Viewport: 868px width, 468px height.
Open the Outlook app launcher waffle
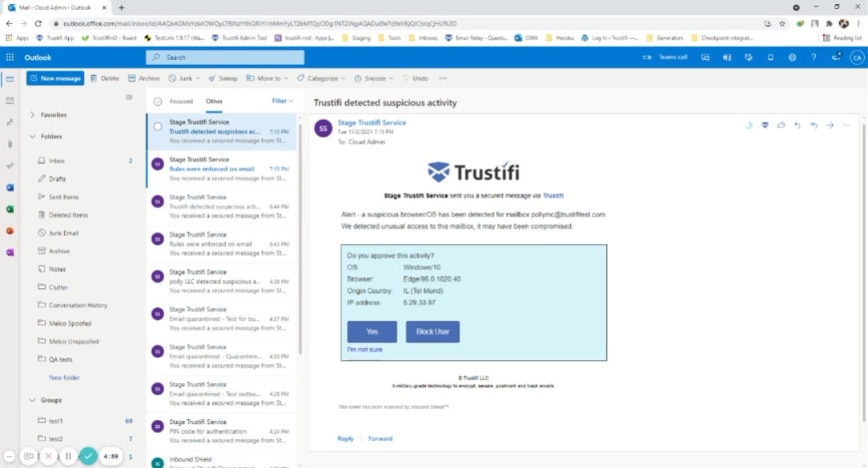pos(10,58)
